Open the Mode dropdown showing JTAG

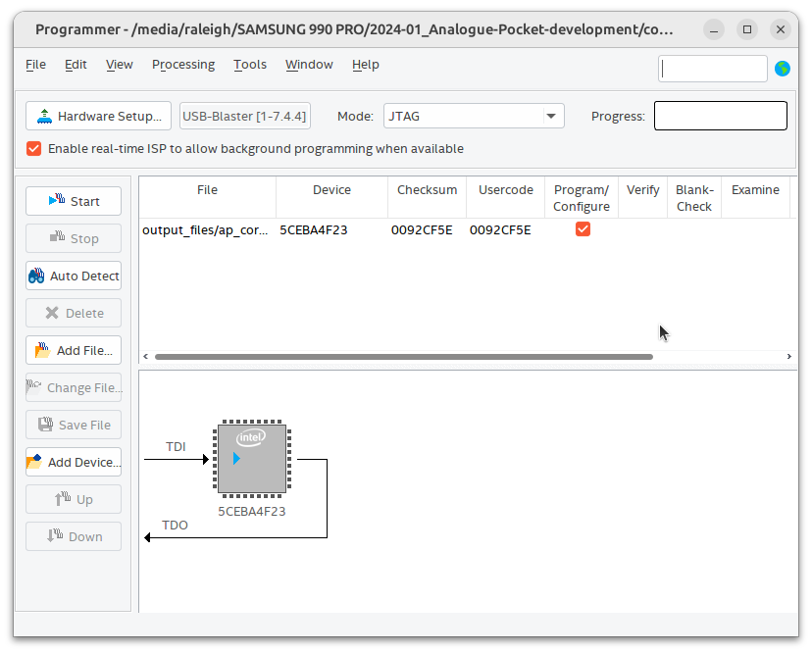coord(474,115)
